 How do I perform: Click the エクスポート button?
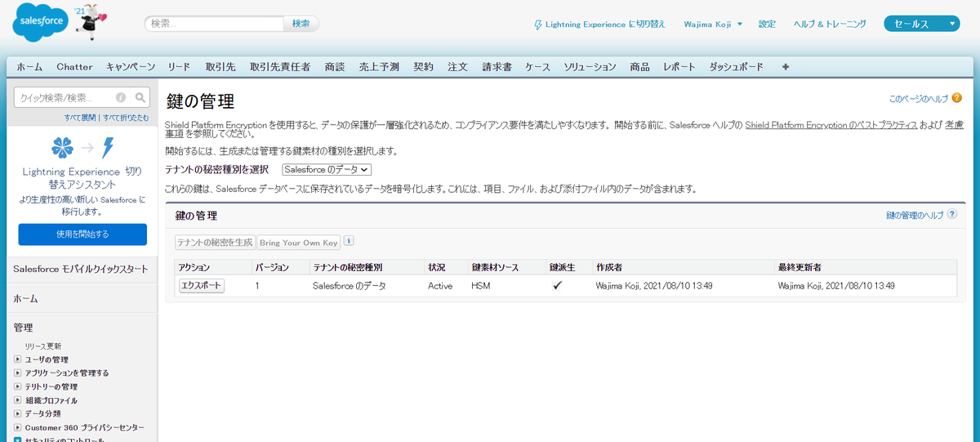coord(202,286)
